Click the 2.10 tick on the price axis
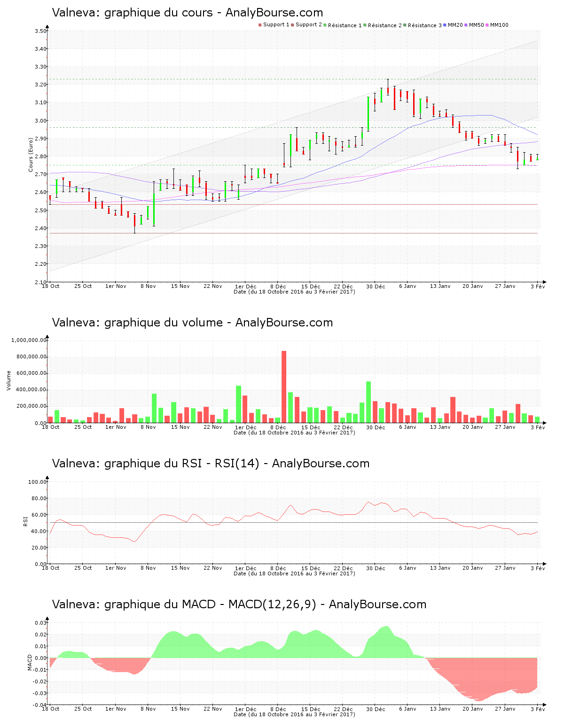This screenshot has height=728, width=564. 40,282
